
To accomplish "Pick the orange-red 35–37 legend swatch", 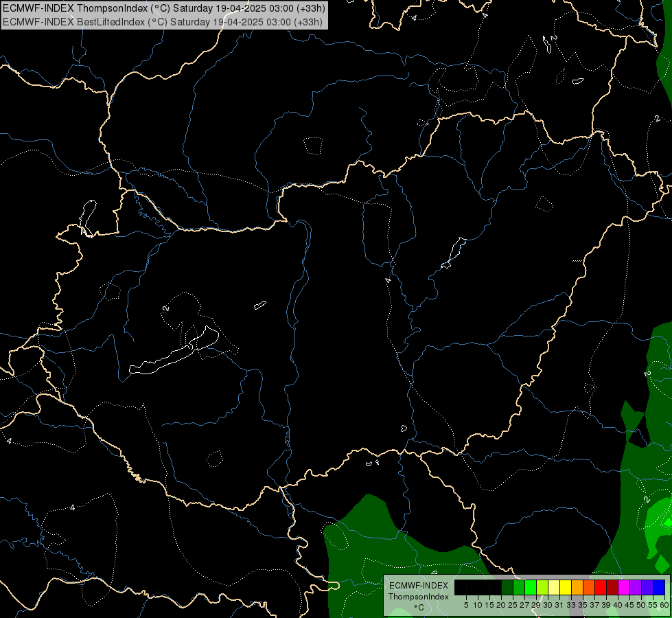I will click(589, 587).
